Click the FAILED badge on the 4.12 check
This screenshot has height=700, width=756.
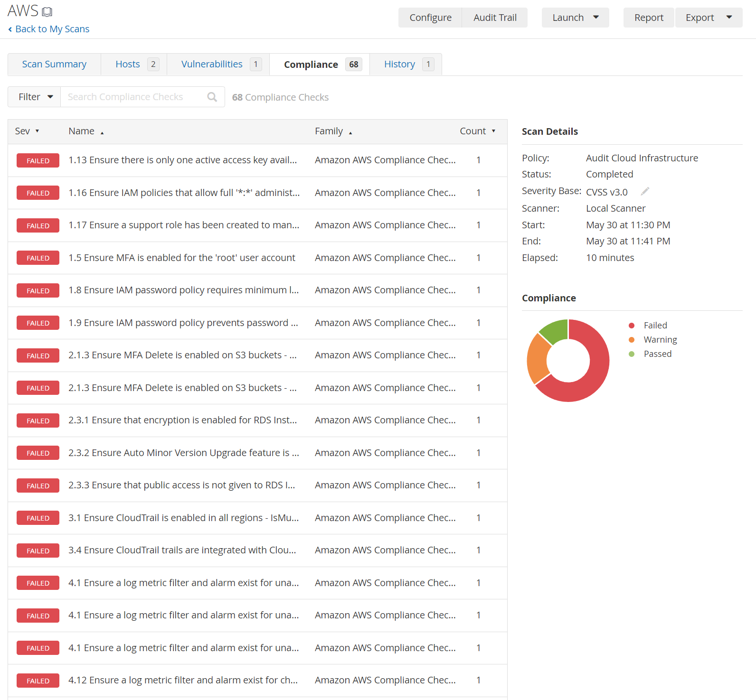click(x=38, y=681)
